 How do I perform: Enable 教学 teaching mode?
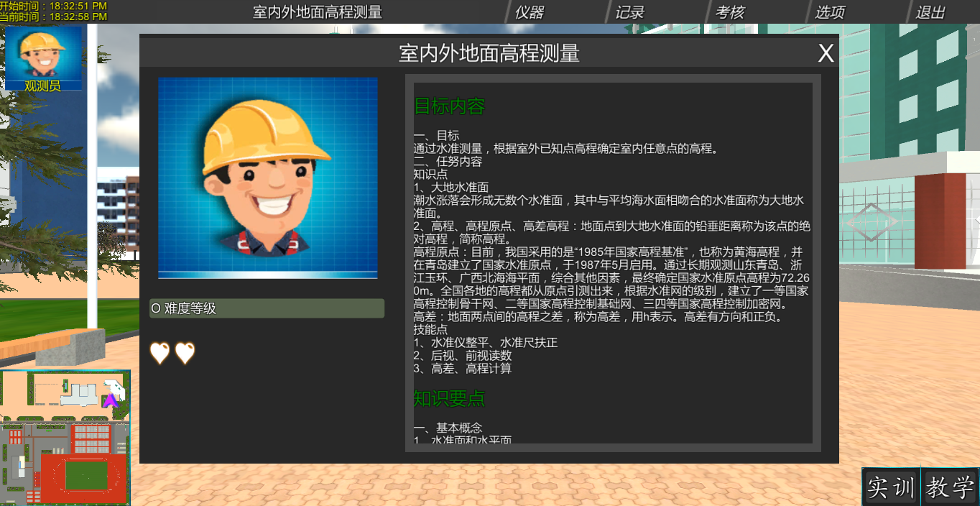tap(950, 486)
